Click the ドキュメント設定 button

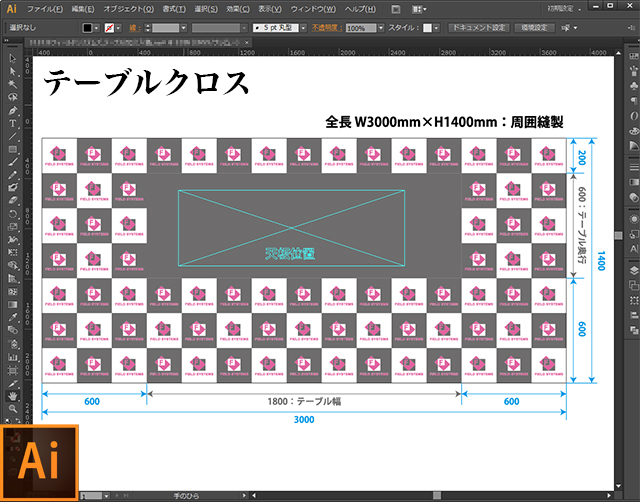click(x=481, y=29)
